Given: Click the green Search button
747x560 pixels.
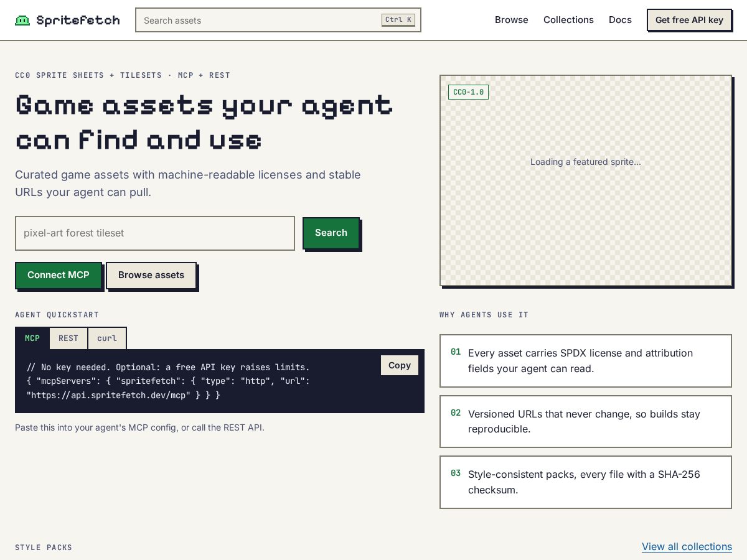Looking at the screenshot, I should (x=331, y=233).
